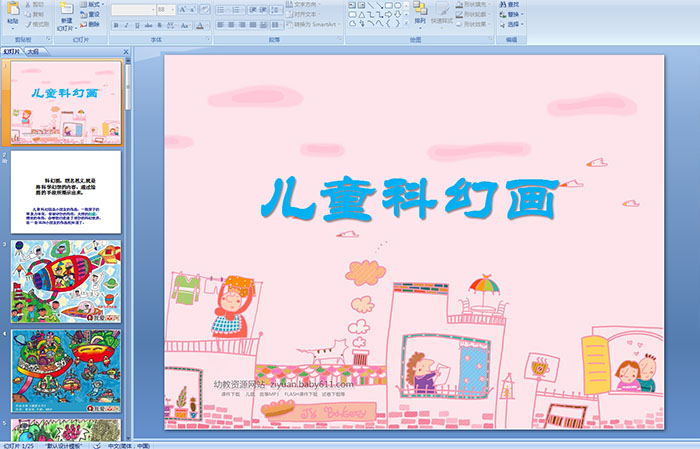This screenshot has width=700, height=449.
Task: Open the Font Color picker
Action: (202, 25)
